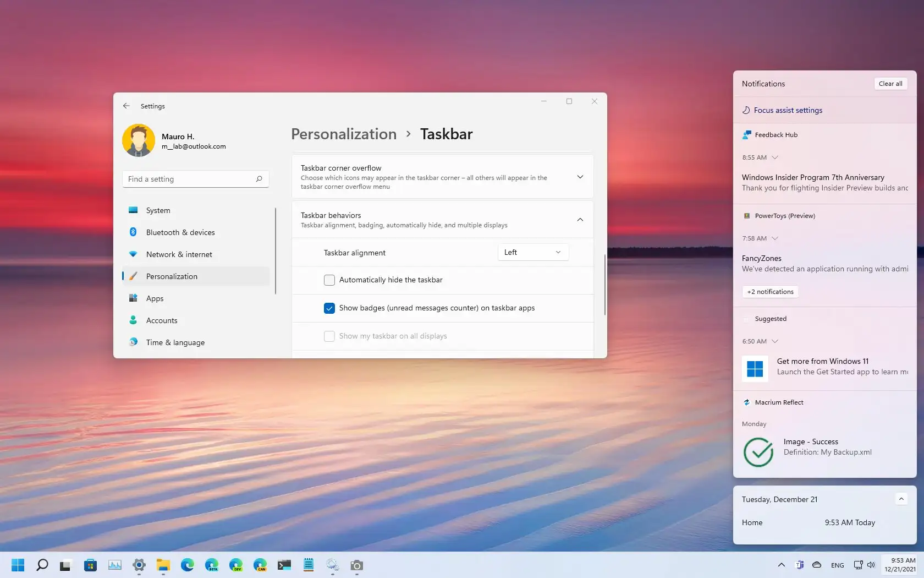
Task: Collapse the Taskbar behaviors section
Action: coord(580,220)
